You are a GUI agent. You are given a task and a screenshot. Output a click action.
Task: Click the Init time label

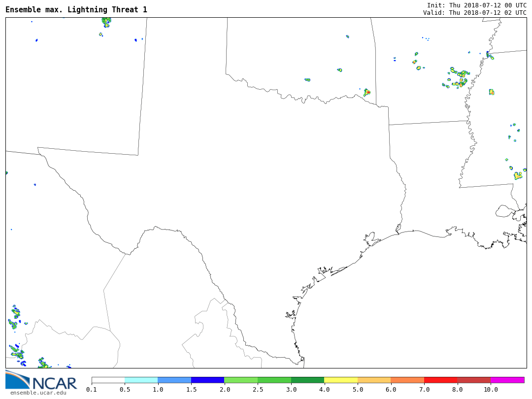click(476, 5)
